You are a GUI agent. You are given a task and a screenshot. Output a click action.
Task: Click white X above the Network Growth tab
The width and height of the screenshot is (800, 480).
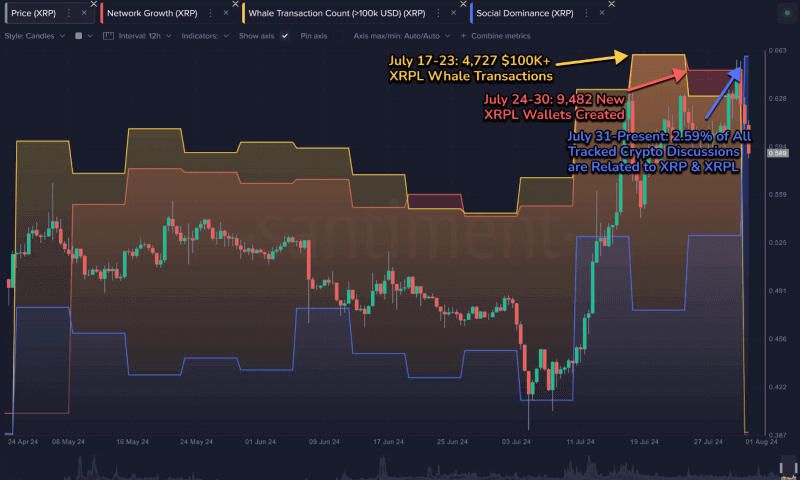tap(235, 4)
